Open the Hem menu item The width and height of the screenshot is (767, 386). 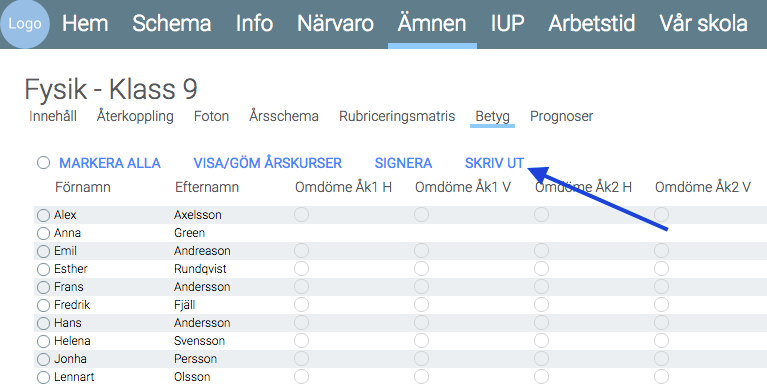(85, 23)
